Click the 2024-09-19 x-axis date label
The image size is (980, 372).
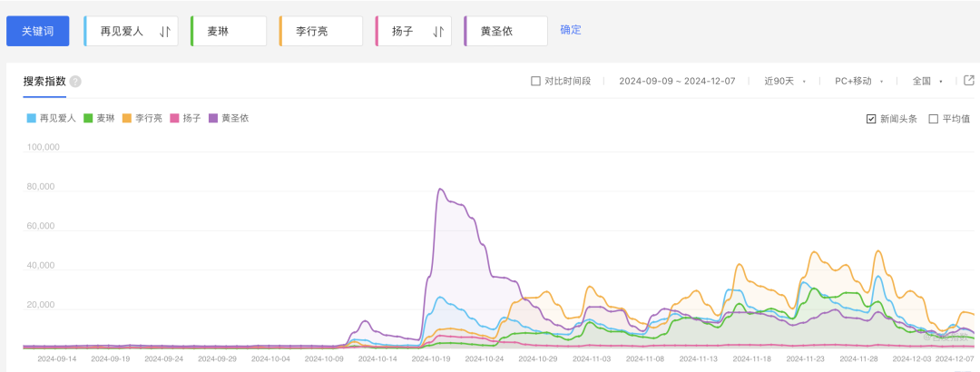pos(111,359)
